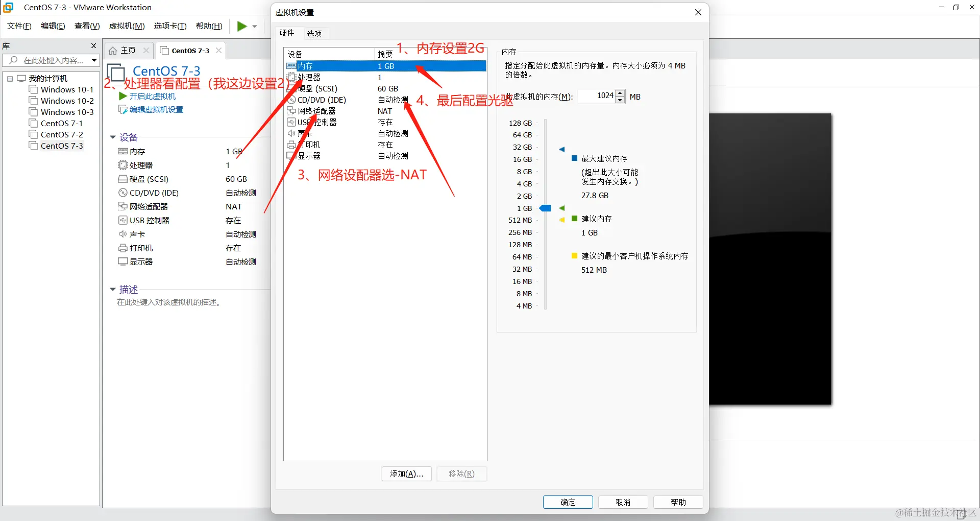
Task: Click the blue memory slider handle
Action: 545,208
